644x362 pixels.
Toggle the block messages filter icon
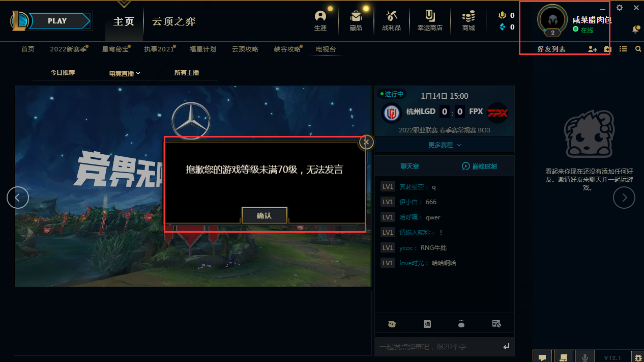pos(497,324)
